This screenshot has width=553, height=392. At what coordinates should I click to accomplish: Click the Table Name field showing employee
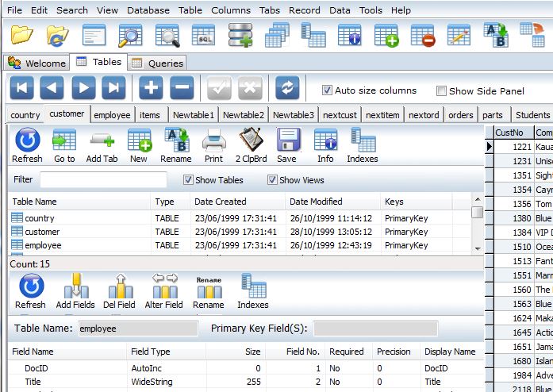pos(138,329)
